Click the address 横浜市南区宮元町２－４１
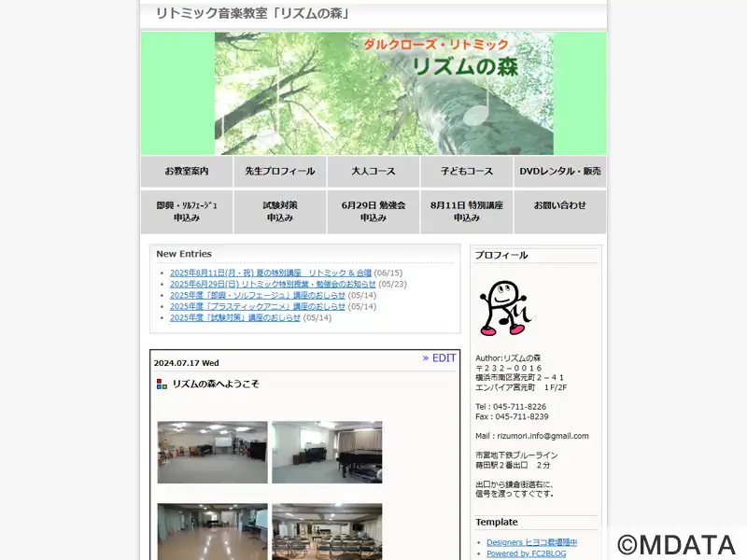Viewport: 747px width, 560px height. 519,378
